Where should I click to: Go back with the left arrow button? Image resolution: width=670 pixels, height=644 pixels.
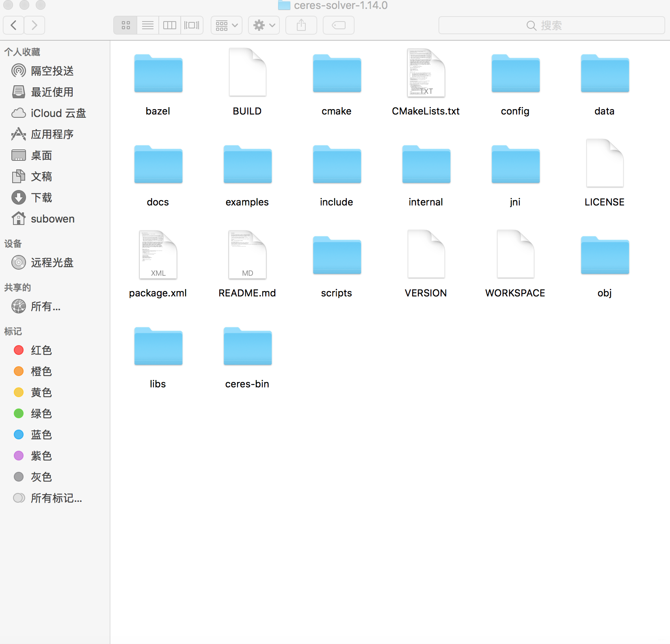[13, 25]
